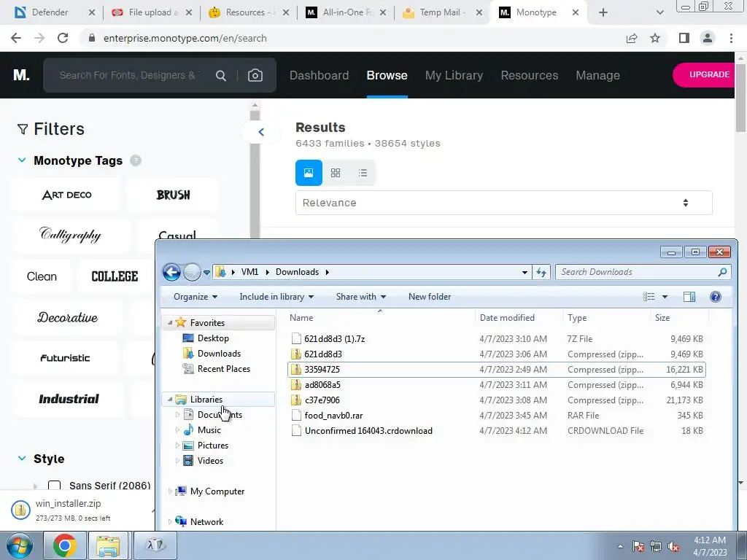Go back in Chrome browser
Screen dimensions: 747x560
(x=16, y=38)
